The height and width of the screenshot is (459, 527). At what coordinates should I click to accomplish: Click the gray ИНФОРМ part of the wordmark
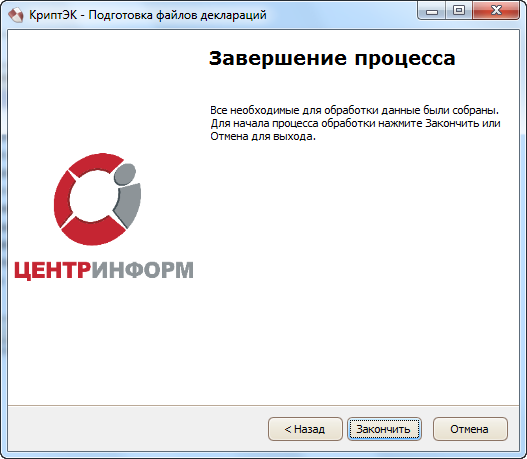(143, 270)
